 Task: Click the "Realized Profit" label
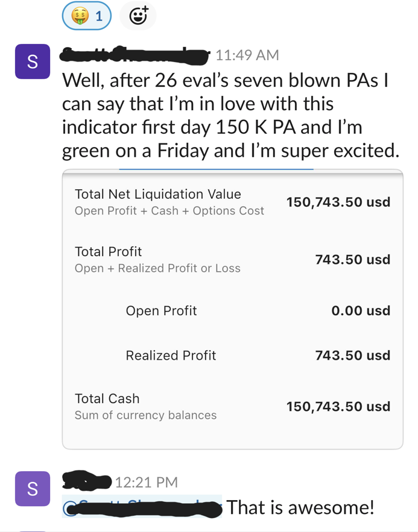coord(171,355)
